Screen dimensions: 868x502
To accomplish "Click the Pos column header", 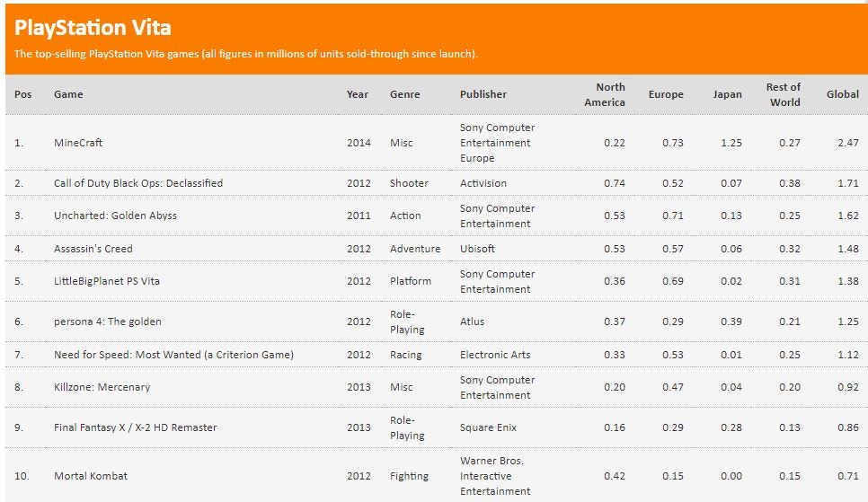I will pyautogui.click(x=22, y=94).
